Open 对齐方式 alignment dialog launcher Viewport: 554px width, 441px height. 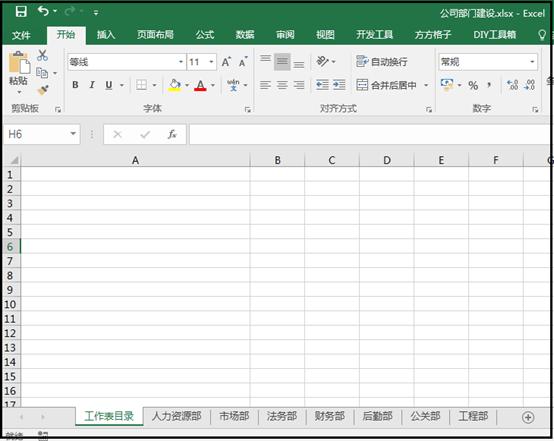pyautogui.click(x=429, y=110)
